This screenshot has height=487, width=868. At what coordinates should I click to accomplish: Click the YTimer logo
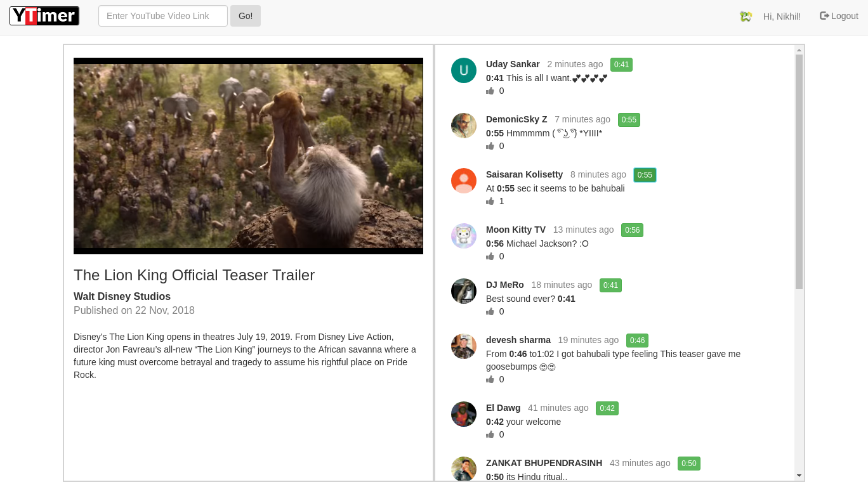point(44,16)
